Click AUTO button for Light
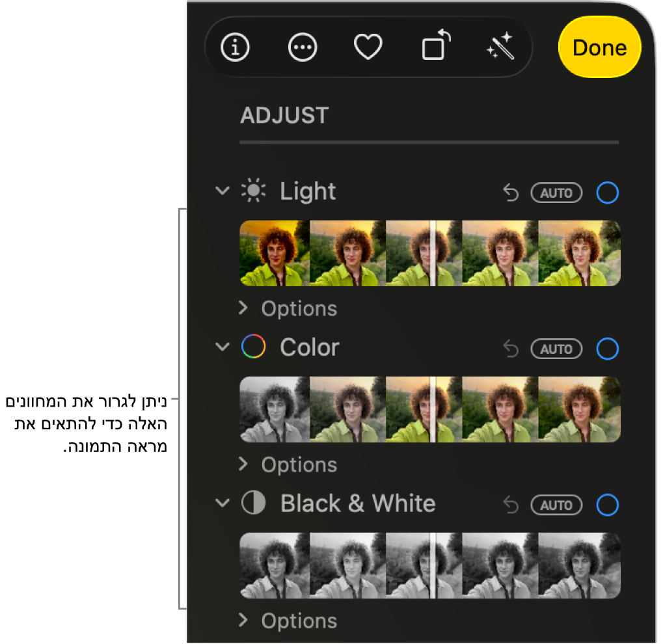663x644 pixels. coord(556,193)
